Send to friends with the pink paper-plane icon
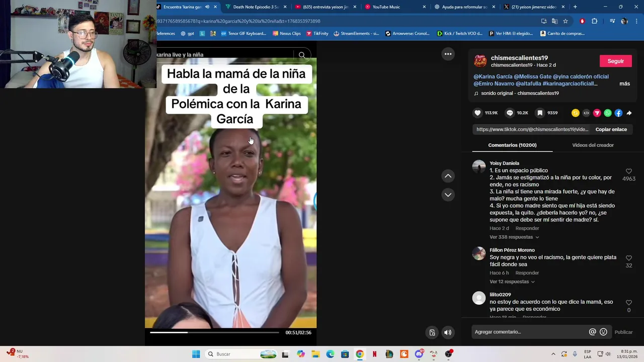Image resolution: width=644 pixels, height=362 pixels. (597, 113)
